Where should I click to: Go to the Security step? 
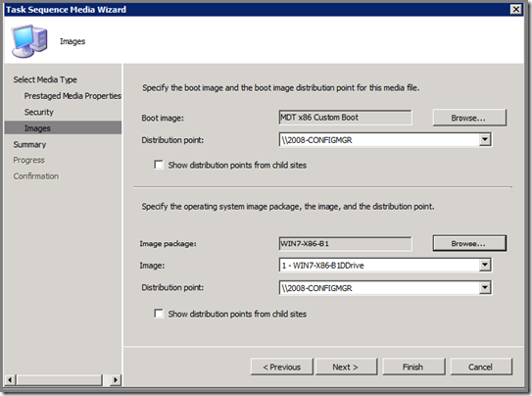coord(38,112)
